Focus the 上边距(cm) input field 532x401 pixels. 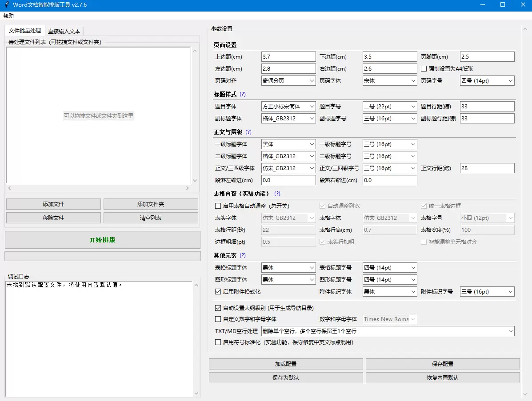tap(288, 56)
